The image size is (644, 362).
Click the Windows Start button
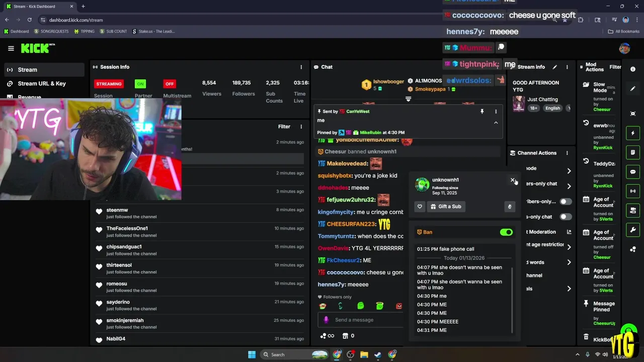pyautogui.click(x=252, y=354)
